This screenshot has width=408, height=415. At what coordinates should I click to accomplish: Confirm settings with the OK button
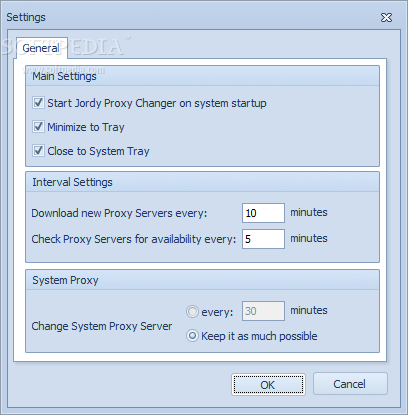tap(268, 385)
